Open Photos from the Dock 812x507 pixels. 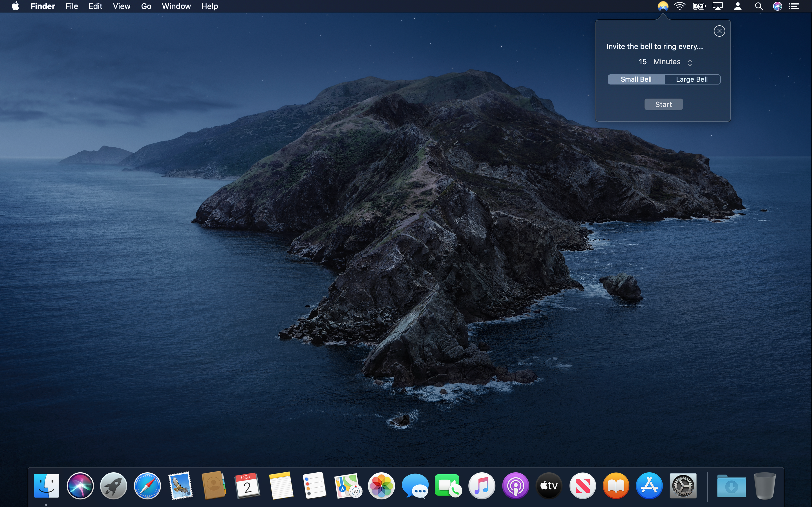381,485
